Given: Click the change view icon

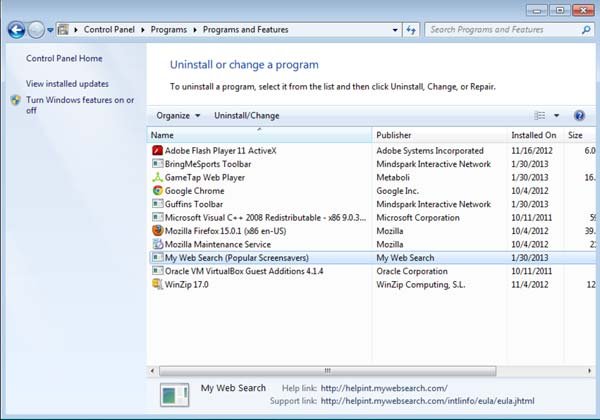Looking at the screenshot, I should click(x=540, y=116).
